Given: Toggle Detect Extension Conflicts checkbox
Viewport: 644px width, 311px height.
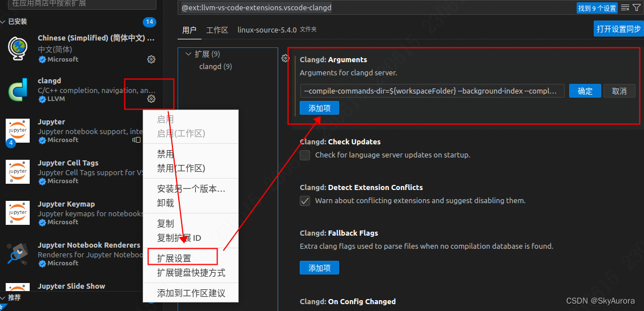Looking at the screenshot, I should coord(305,201).
